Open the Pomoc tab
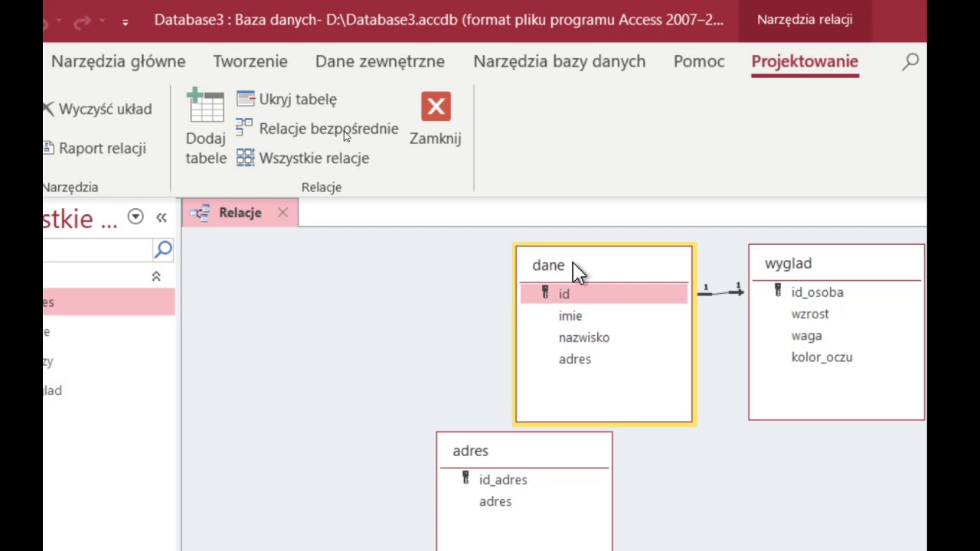Screen dimensions: 980x551 (x=699, y=61)
